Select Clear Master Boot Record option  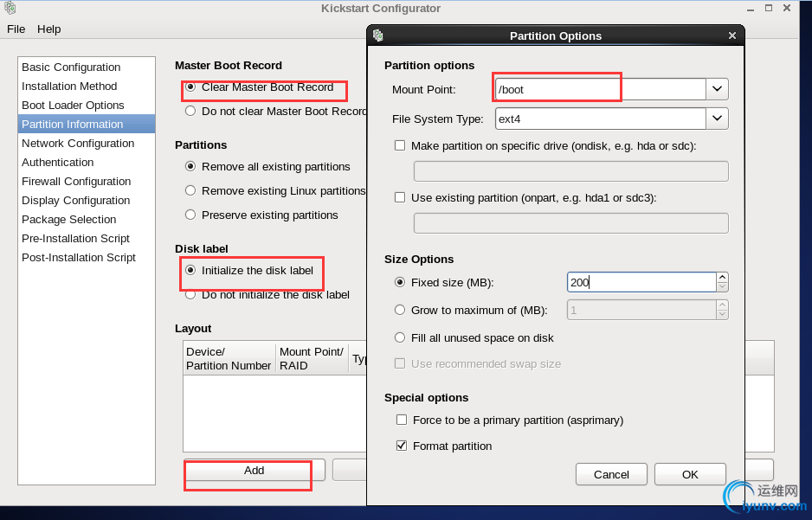pyautogui.click(x=190, y=87)
